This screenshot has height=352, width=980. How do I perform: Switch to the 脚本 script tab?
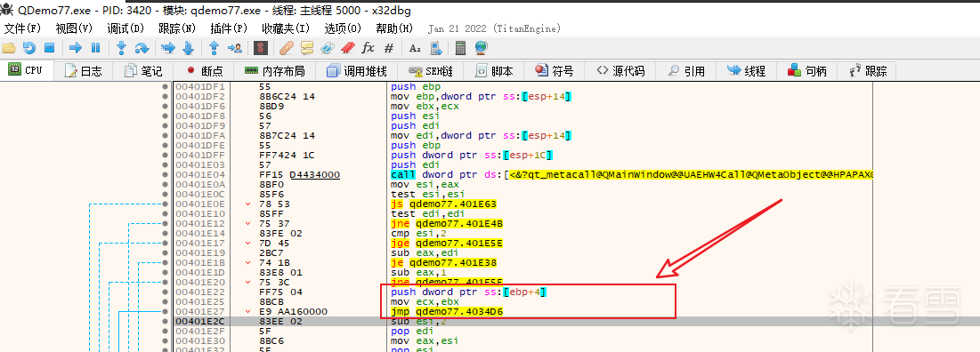494,71
